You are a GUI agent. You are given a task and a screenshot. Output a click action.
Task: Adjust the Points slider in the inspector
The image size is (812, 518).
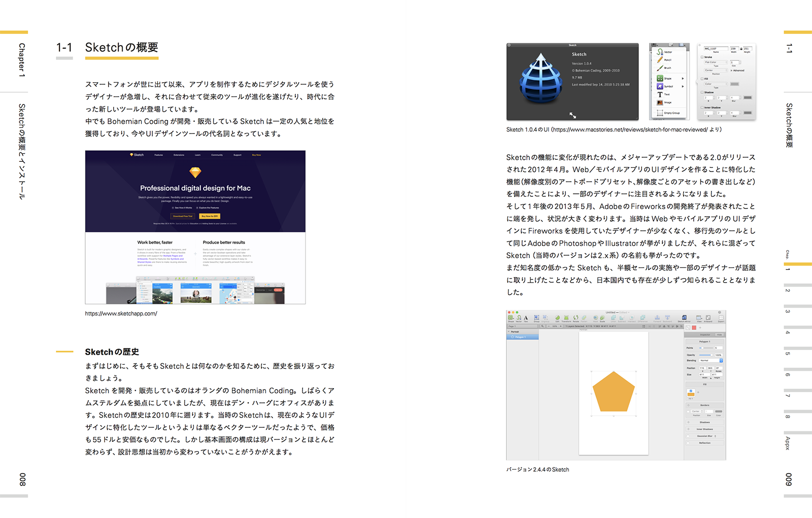tap(706, 348)
